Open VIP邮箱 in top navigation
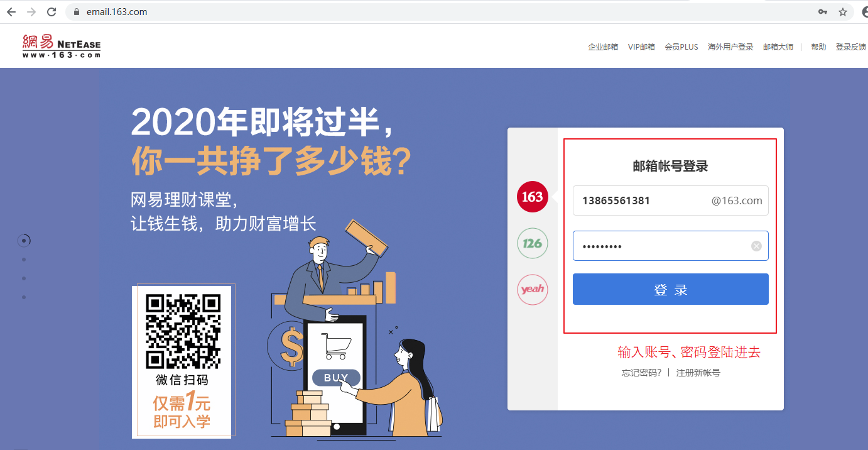 point(641,47)
